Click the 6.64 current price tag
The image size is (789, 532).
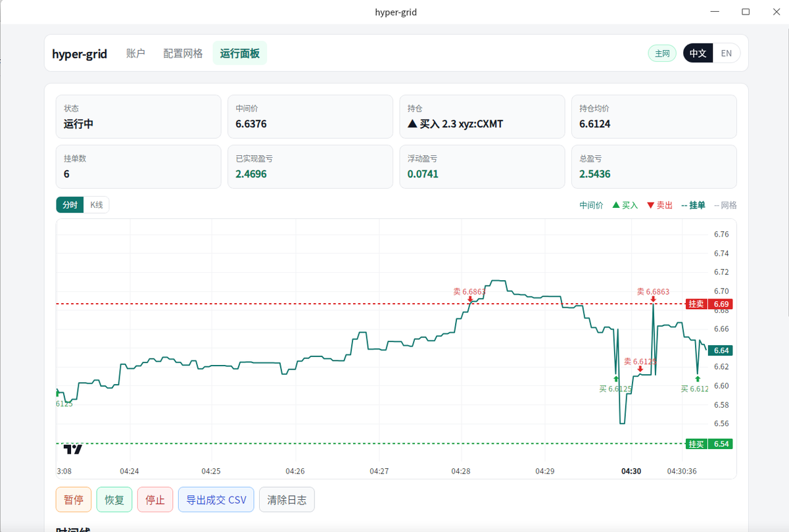pos(720,351)
